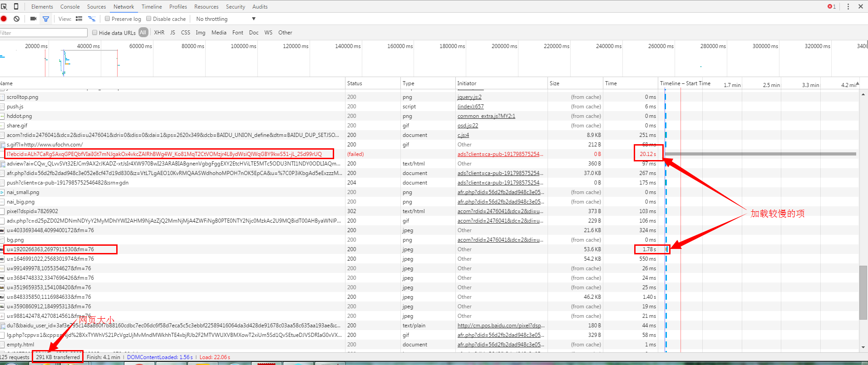868x365 pixels.
Task: Open initiator link common_extra.js?MY2:1
Action: pyautogui.click(x=486, y=116)
